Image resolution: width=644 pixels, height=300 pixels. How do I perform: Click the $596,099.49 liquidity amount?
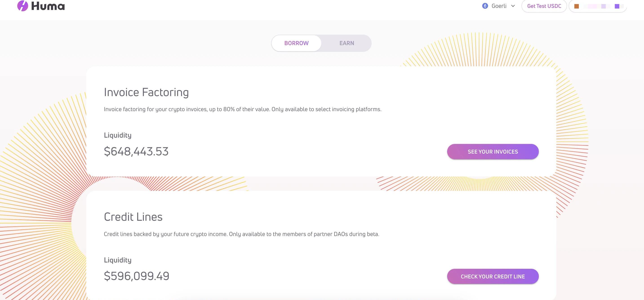pyautogui.click(x=136, y=276)
